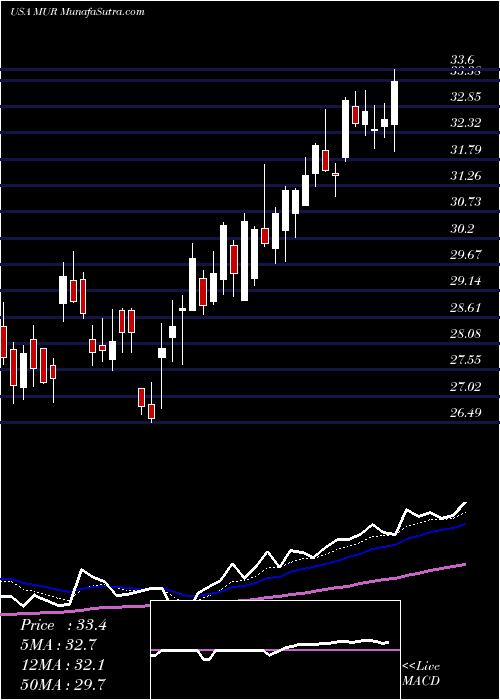Click the 5MA : 32.7 readout

coord(59,645)
